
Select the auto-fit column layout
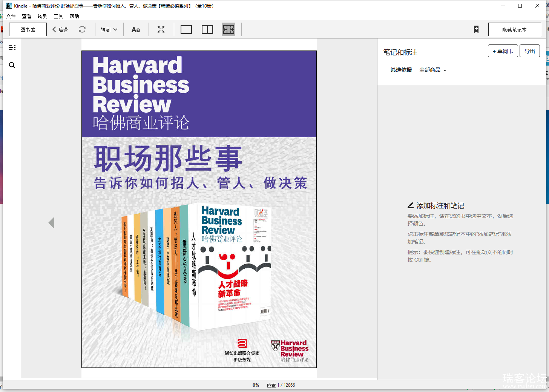click(x=228, y=29)
